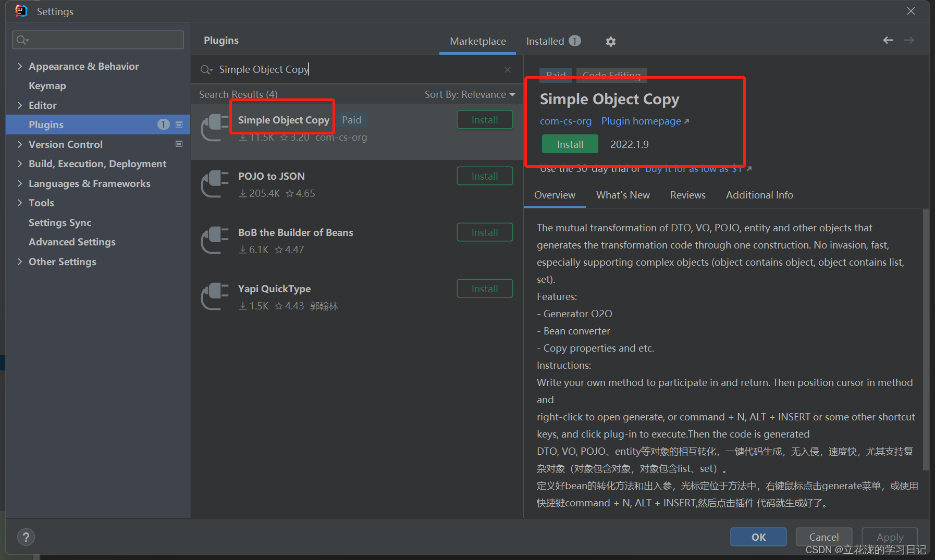Open the buy it for as low link
The height and width of the screenshot is (560, 935).
(x=698, y=169)
